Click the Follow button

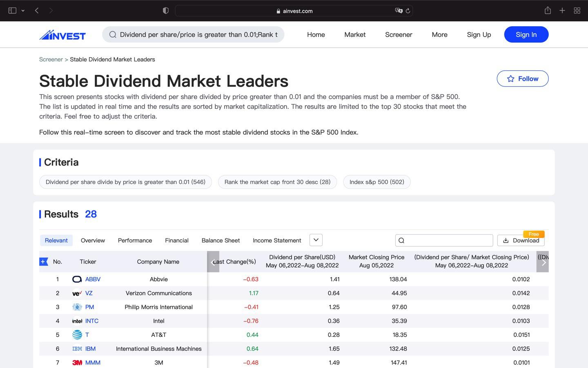click(522, 79)
